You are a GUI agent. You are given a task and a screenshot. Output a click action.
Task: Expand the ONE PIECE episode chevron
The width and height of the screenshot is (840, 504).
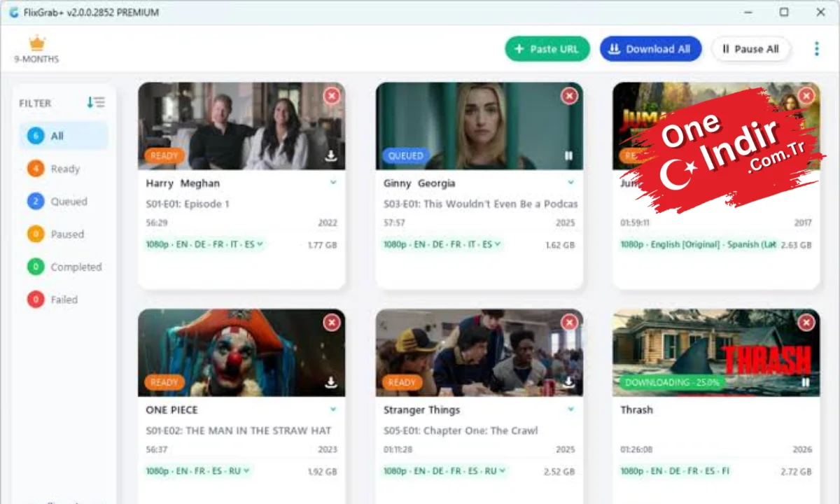333,409
